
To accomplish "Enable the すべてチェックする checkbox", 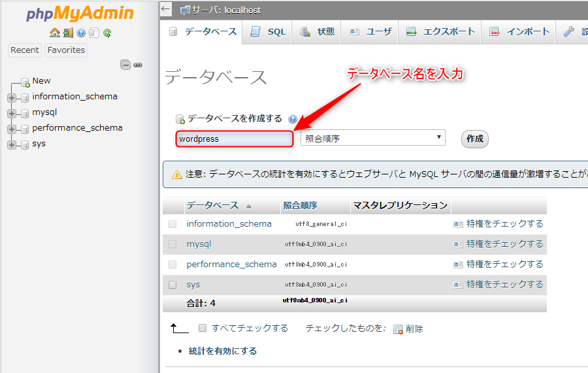I will (x=203, y=328).
